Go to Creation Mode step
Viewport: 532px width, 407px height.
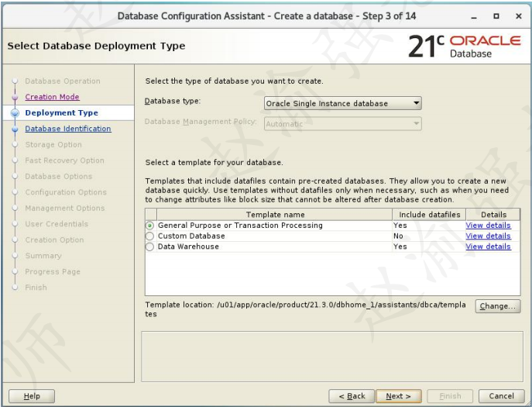click(x=52, y=97)
